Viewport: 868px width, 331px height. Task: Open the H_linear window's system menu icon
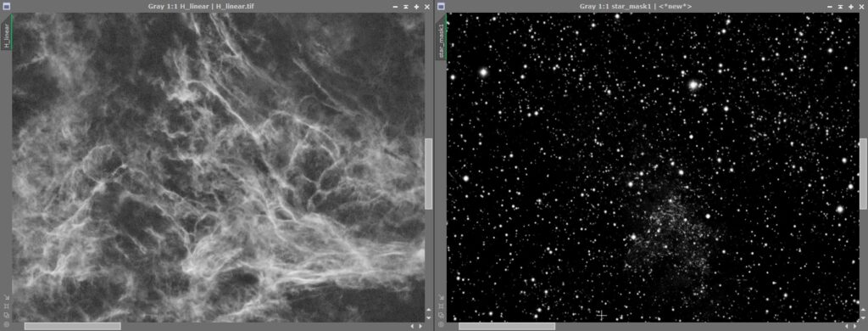(x=7, y=7)
